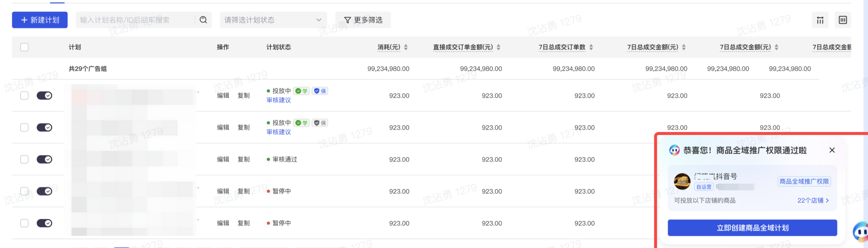Click green 学 badge in first row
Screen dimensions: 868x248
tap(302, 91)
